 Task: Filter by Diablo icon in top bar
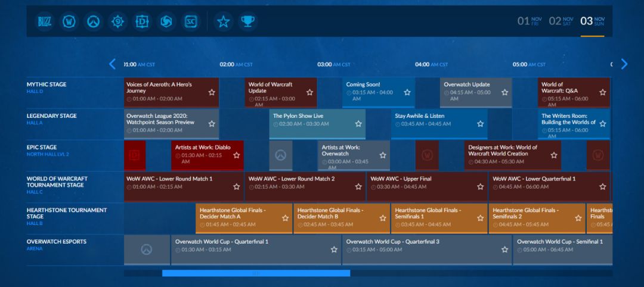(x=142, y=21)
